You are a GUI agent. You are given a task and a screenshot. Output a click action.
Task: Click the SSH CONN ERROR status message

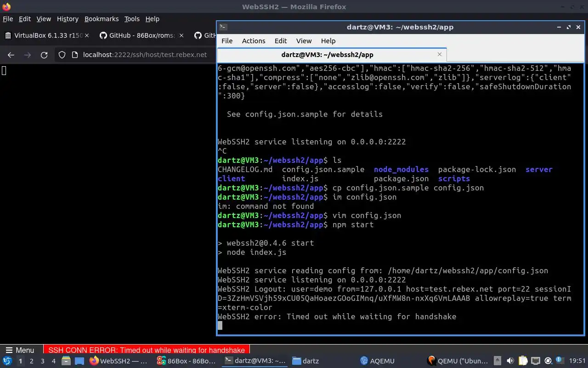(147, 350)
